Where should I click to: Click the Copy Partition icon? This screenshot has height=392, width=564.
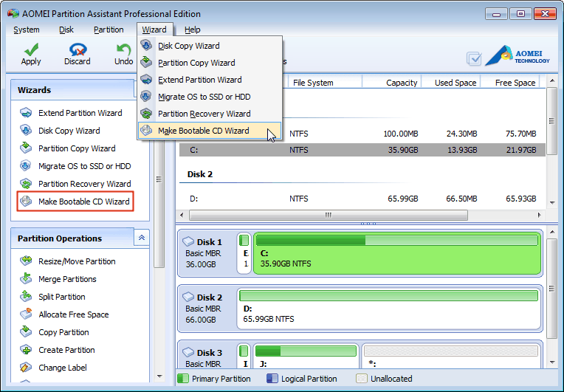[26, 331]
